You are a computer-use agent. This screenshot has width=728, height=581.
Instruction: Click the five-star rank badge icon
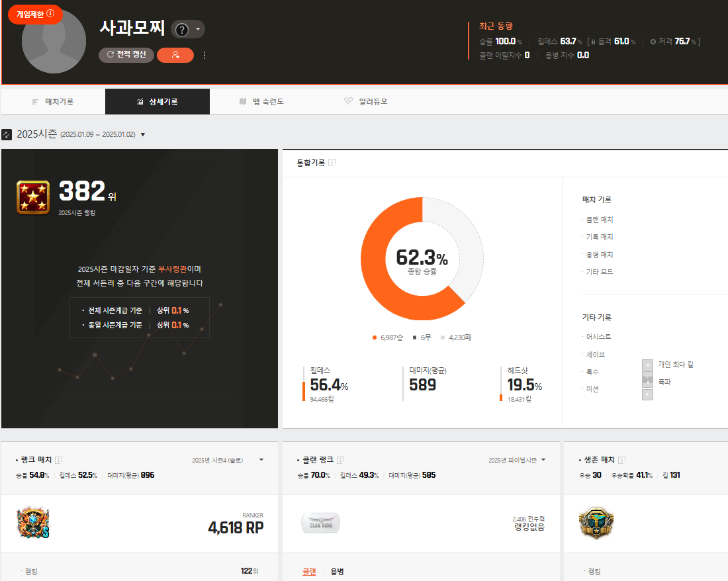point(32,198)
